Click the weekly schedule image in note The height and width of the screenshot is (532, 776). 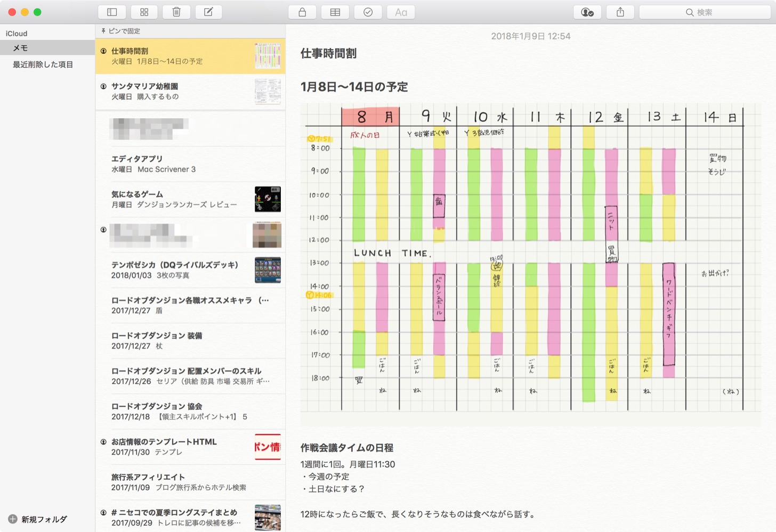pos(530,258)
